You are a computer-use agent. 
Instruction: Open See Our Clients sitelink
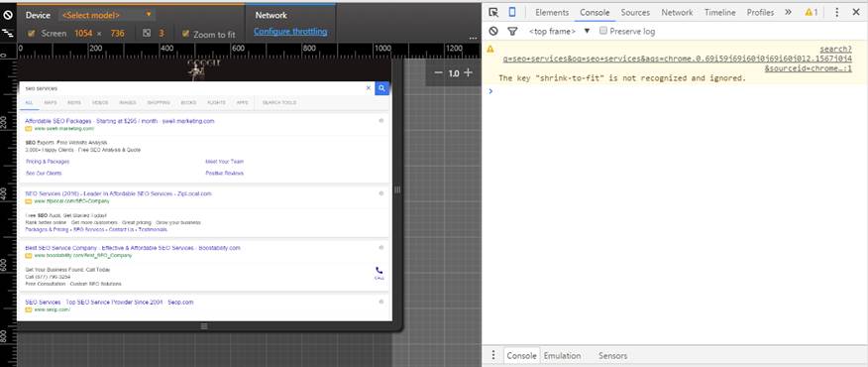pos(44,173)
